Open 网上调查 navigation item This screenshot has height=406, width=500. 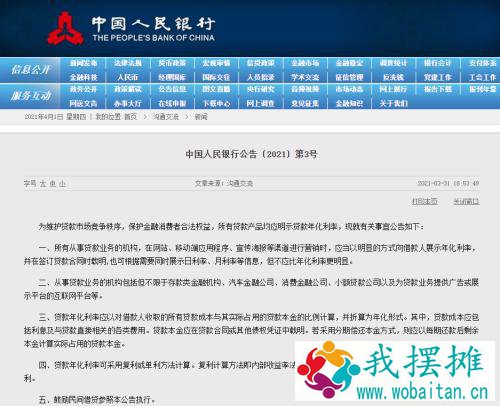[x=261, y=104]
